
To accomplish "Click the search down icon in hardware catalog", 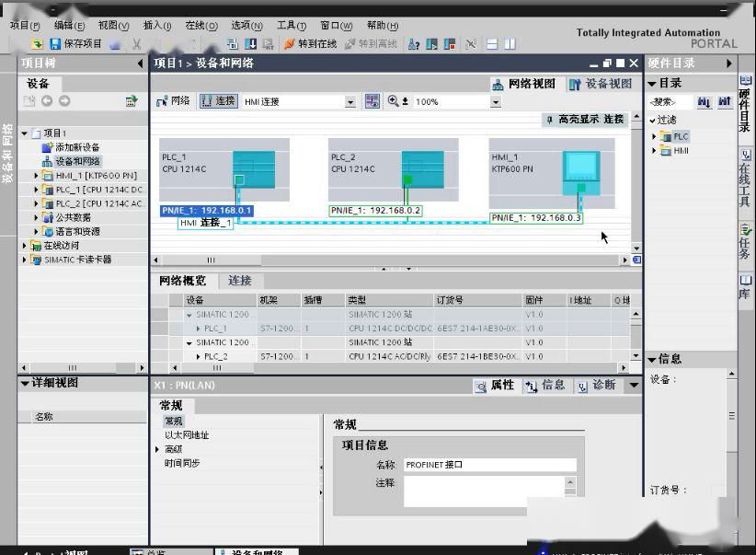I will [x=704, y=102].
